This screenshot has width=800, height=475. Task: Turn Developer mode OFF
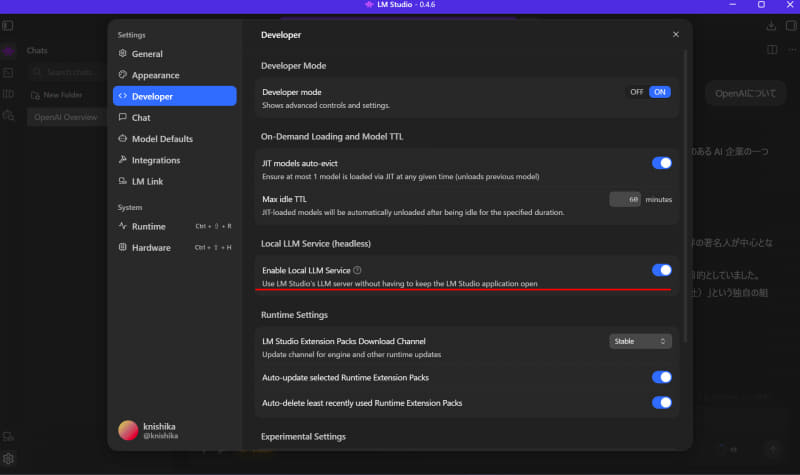(x=636, y=92)
